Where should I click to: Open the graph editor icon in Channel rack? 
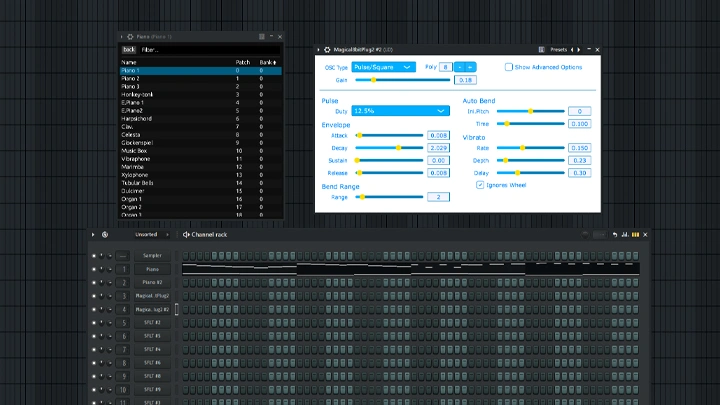(x=625, y=235)
